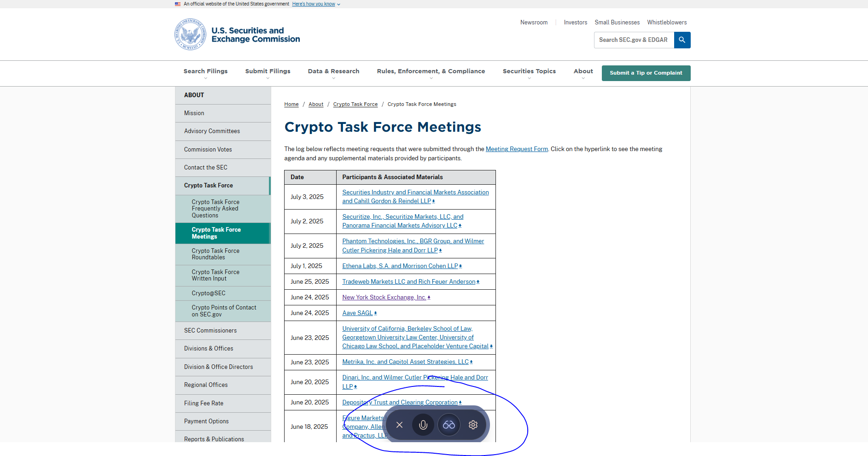The width and height of the screenshot is (868, 456).
Task: Open the Whistleblowers link
Action: click(x=667, y=23)
